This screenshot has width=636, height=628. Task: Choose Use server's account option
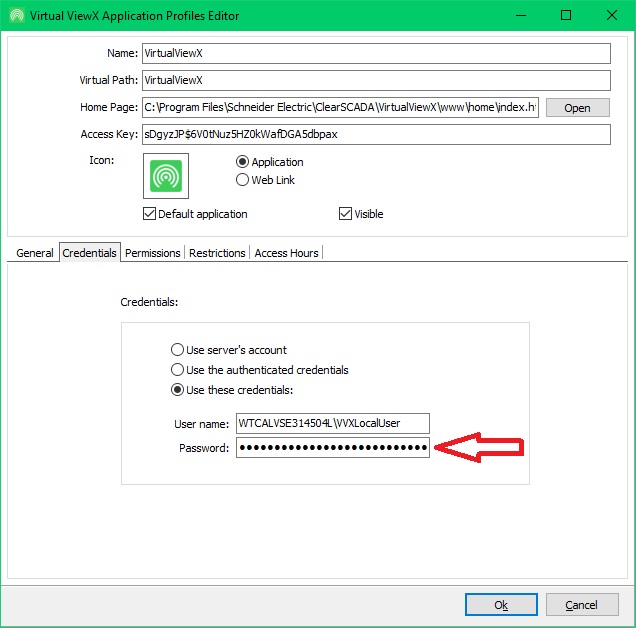(x=177, y=350)
